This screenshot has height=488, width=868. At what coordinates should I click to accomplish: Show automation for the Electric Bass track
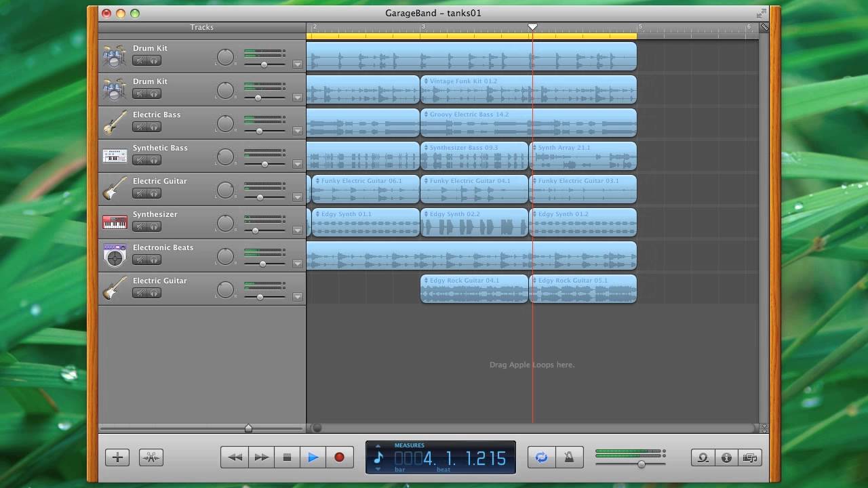(x=297, y=131)
